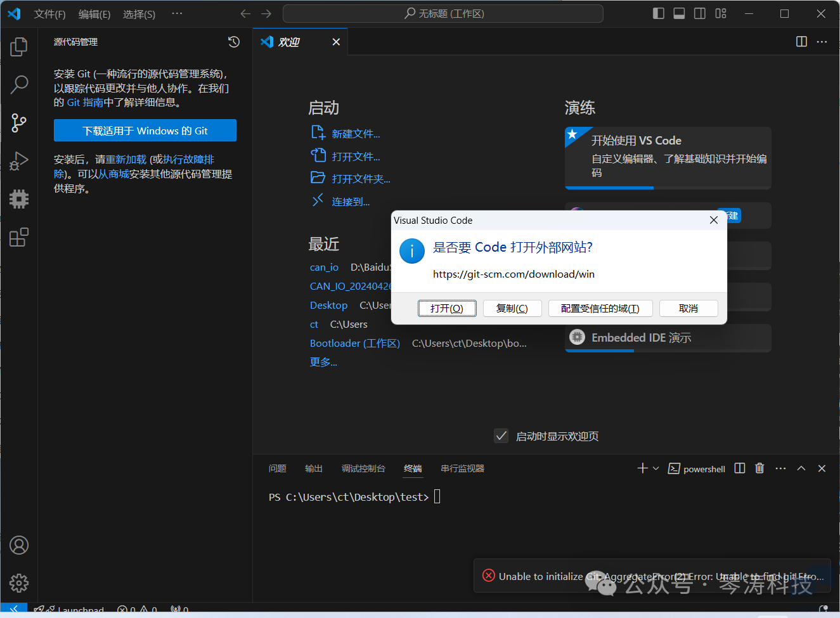Expand the hidden menus ellipsis in title bar

point(177,13)
